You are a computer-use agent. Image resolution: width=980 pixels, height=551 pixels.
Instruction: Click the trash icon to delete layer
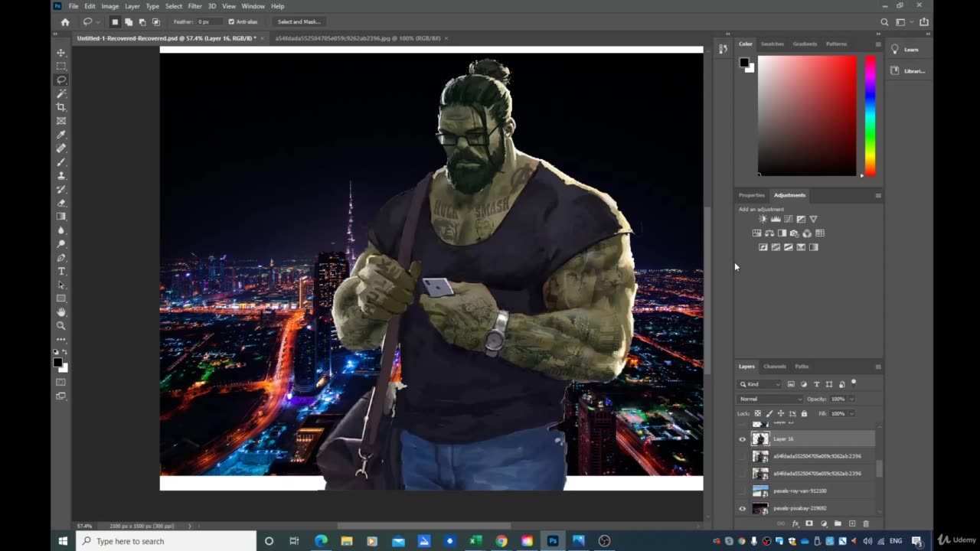click(x=866, y=523)
